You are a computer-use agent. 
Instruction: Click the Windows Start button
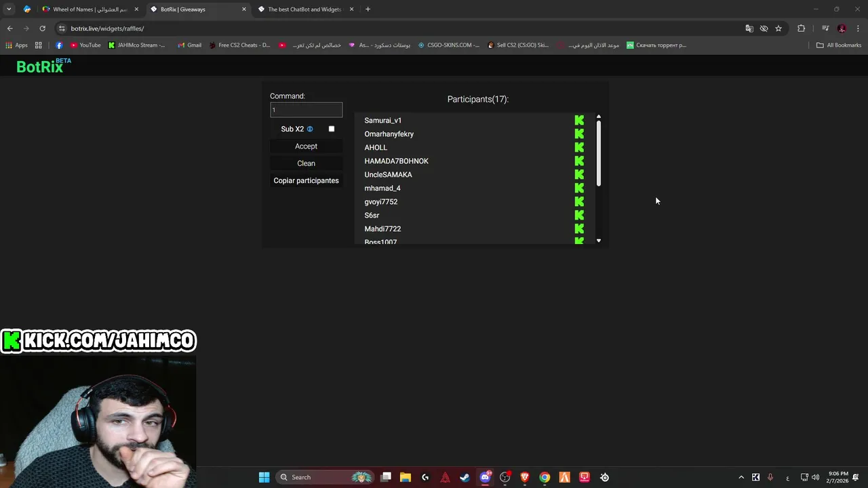(x=264, y=477)
